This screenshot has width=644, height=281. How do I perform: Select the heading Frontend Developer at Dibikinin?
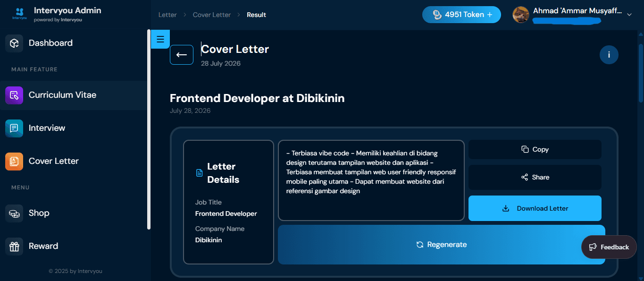[x=257, y=98]
